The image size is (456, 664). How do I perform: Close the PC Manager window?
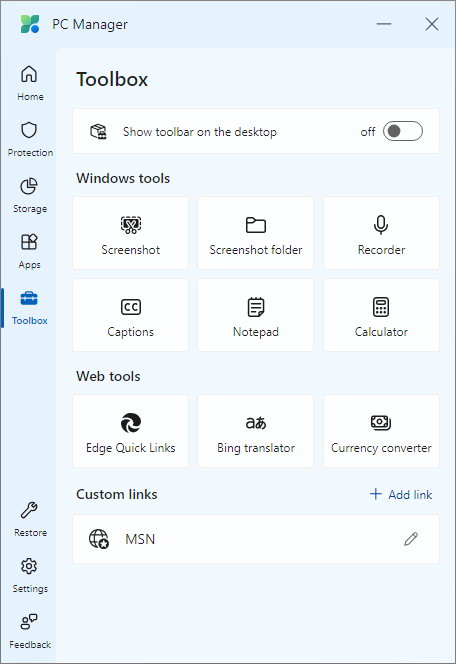tap(432, 24)
